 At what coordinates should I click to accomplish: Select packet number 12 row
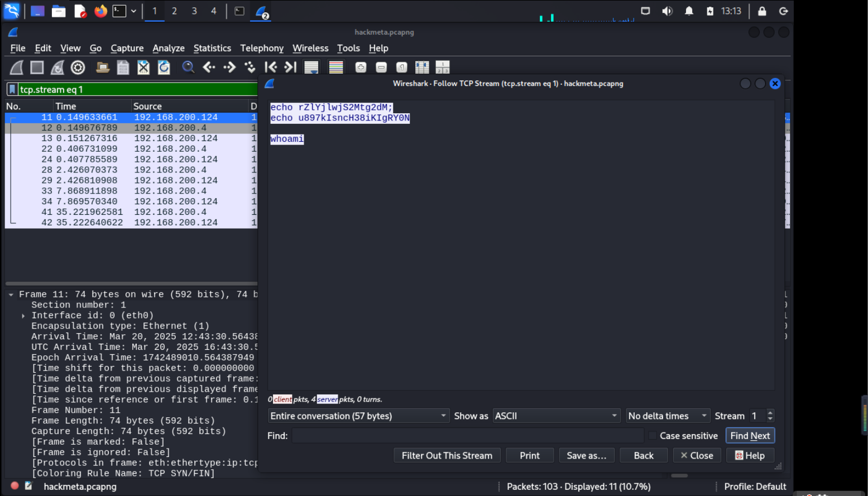pyautogui.click(x=131, y=128)
